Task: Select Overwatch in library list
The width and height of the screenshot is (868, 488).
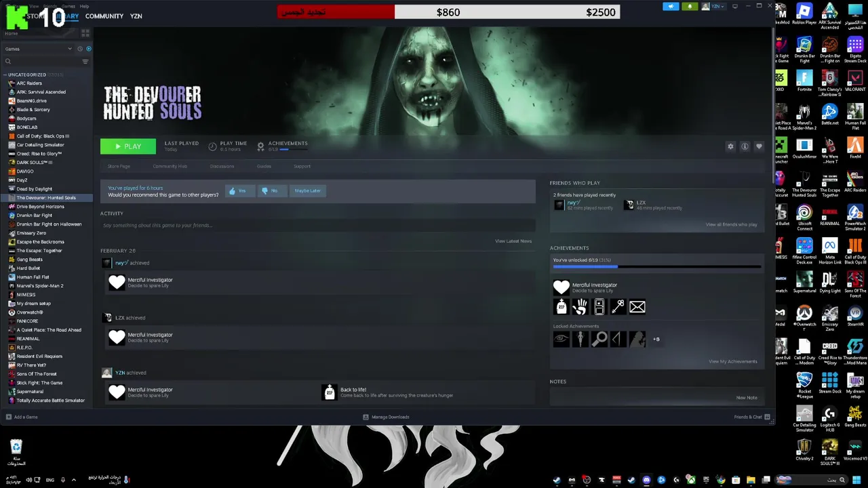Action: [30, 312]
